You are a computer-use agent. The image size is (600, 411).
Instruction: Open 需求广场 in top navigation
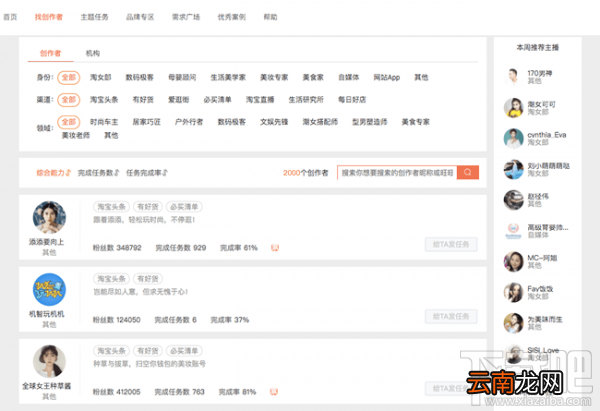click(x=186, y=17)
